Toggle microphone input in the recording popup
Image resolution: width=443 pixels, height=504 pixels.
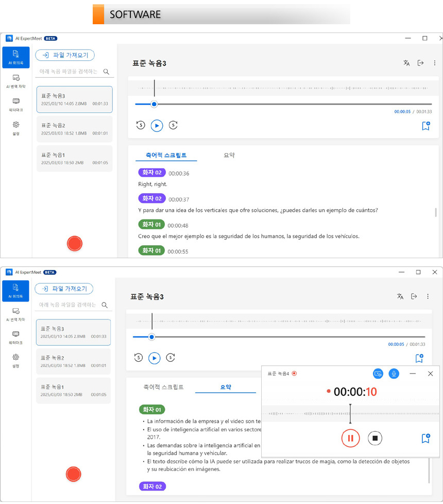[x=394, y=374]
